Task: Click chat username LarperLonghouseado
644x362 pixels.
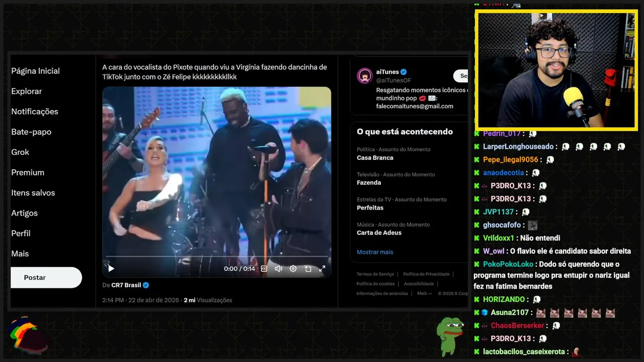Action: (518, 146)
